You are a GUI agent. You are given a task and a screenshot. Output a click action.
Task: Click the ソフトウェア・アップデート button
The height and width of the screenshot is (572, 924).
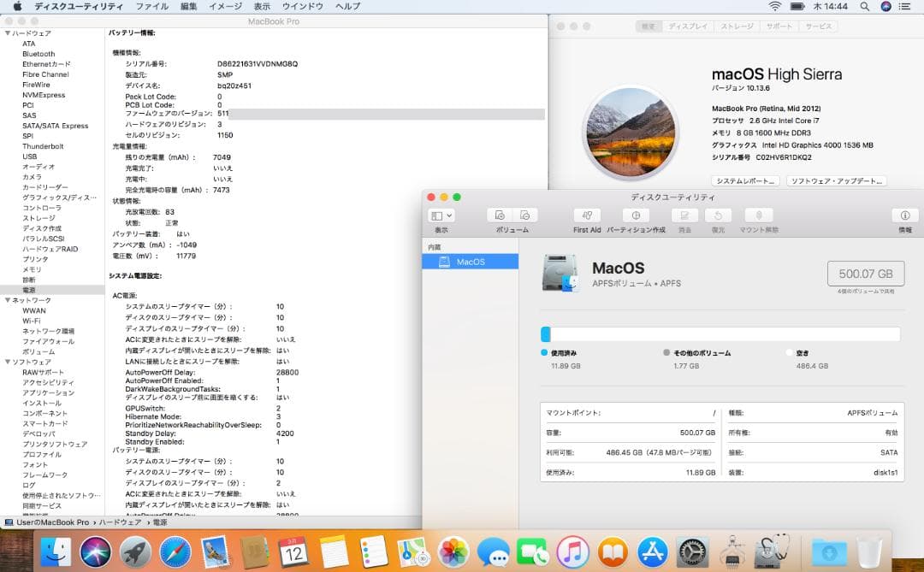[836, 181]
